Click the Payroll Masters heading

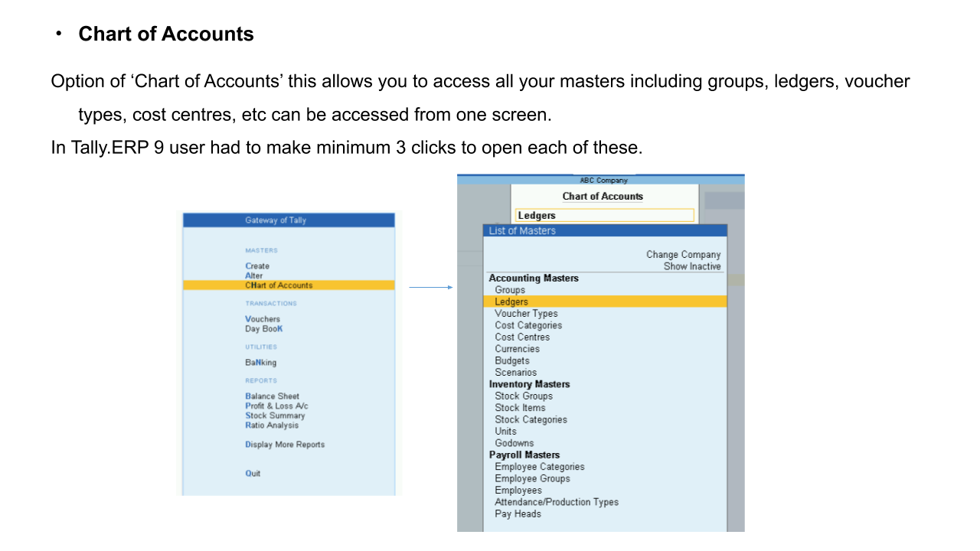click(x=524, y=455)
